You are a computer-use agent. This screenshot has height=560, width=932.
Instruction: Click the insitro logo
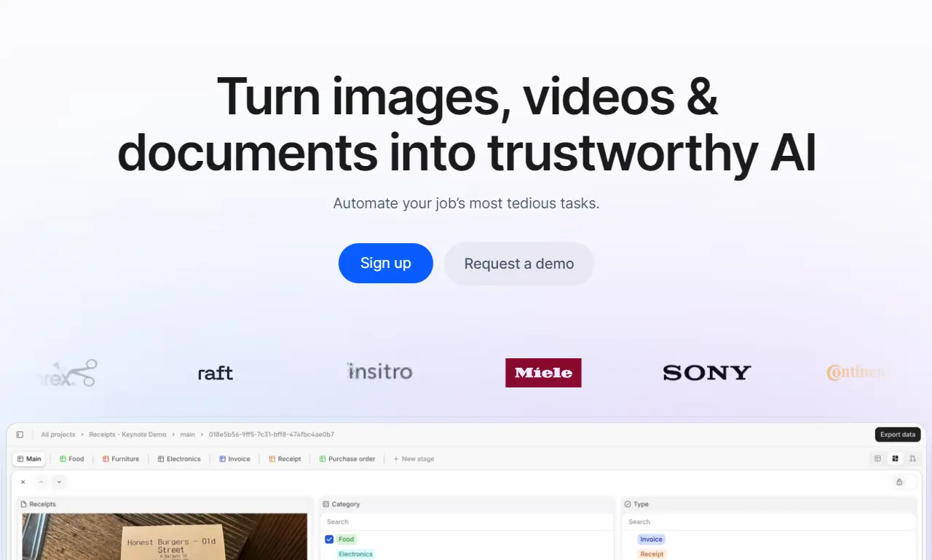[x=379, y=371]
